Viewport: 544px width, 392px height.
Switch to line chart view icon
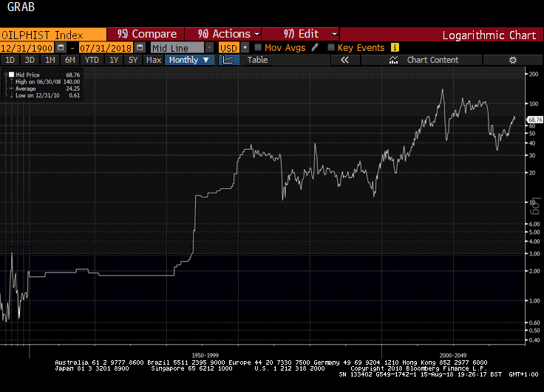[x=228, y=60]
